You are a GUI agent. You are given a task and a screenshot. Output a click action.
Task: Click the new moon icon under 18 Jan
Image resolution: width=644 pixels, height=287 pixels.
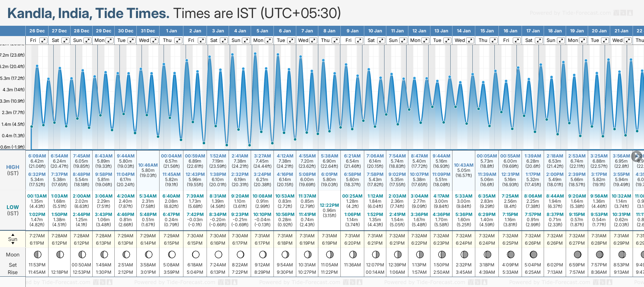pos(555,254)
